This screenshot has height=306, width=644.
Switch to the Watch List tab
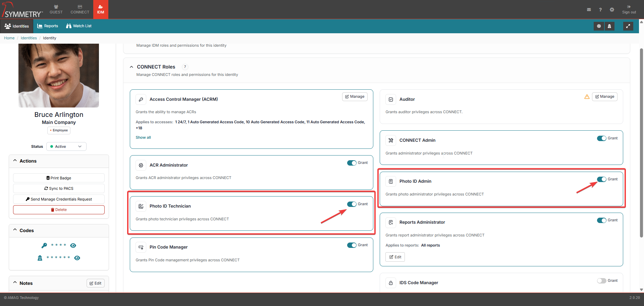click(x=79, y=26)
